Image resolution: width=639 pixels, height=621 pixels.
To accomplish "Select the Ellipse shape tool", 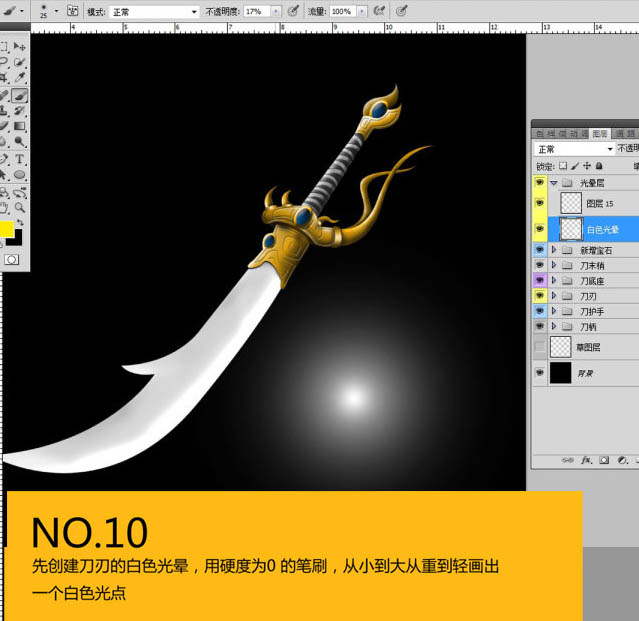I will tap(19, 175).
